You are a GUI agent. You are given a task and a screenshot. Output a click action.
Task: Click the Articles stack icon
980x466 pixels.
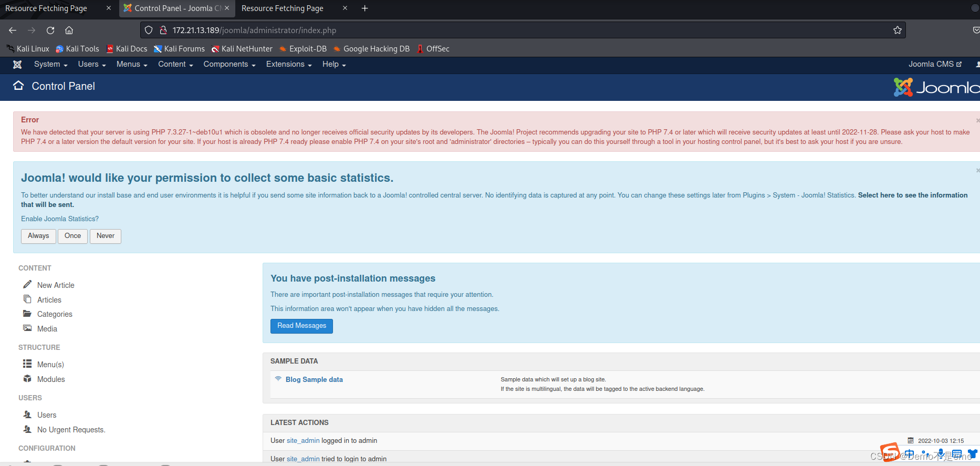coord(27,299)
